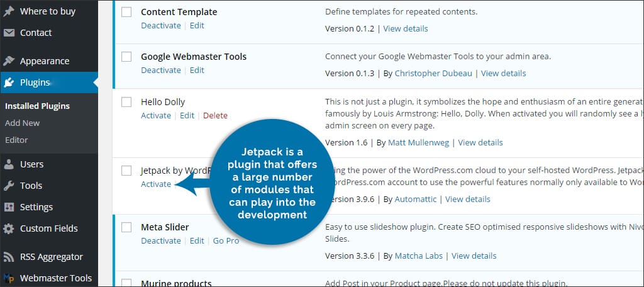Click the icon beside Webmaster Tools in the sidebar
Viewport: 644px width, 287px height.
[x=9, y=278]
